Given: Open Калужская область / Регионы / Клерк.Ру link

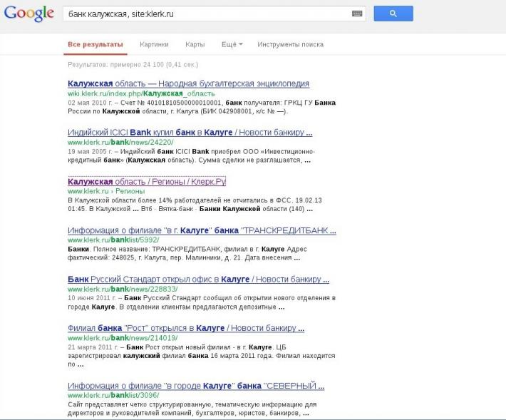Looking at the screenshot, I should pyautogui.click(x=147, y=181).
